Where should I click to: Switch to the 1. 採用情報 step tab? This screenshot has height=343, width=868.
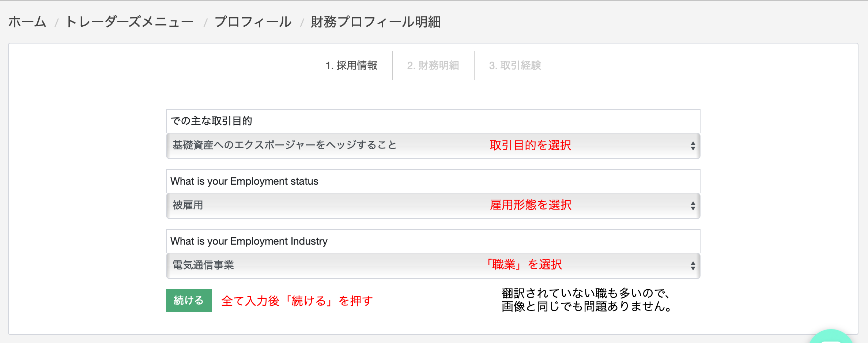(351, 65)
